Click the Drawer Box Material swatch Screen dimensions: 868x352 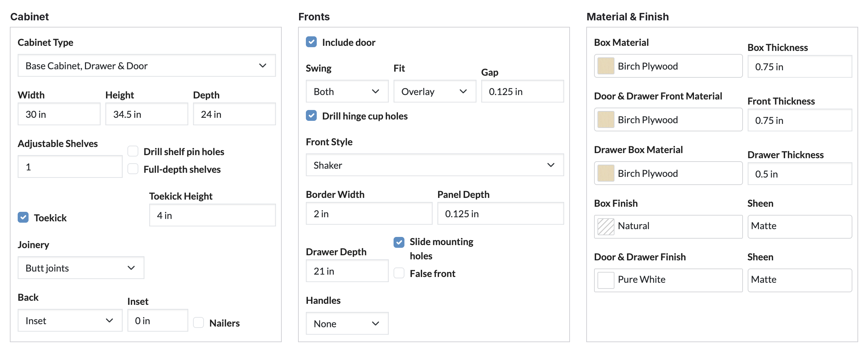tap(606, 173)
